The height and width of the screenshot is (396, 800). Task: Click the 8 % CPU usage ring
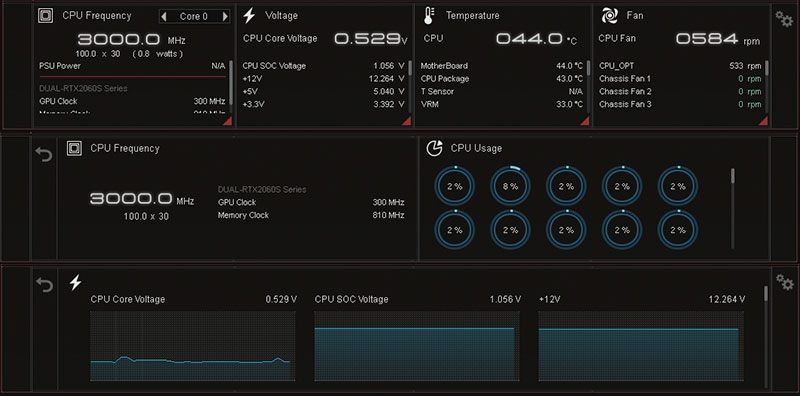[x=510, y=186]
